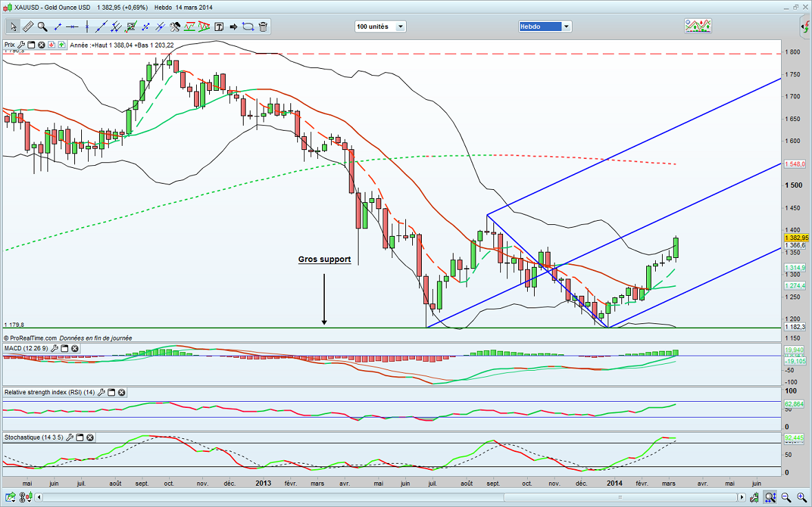Screen dimensions: 812x507
Task: Open the 100 unités dropdown
Action: [x=381, y=27]
